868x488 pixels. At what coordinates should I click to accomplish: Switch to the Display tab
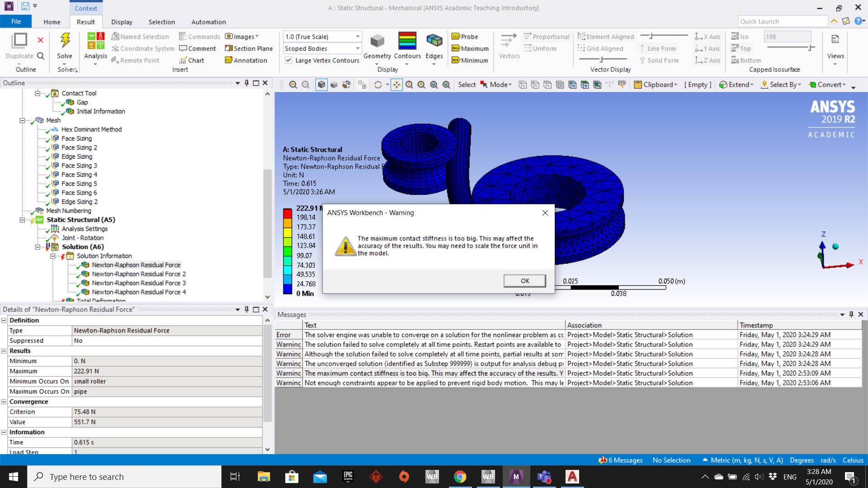pyautogui.click(x=122, y=22)
